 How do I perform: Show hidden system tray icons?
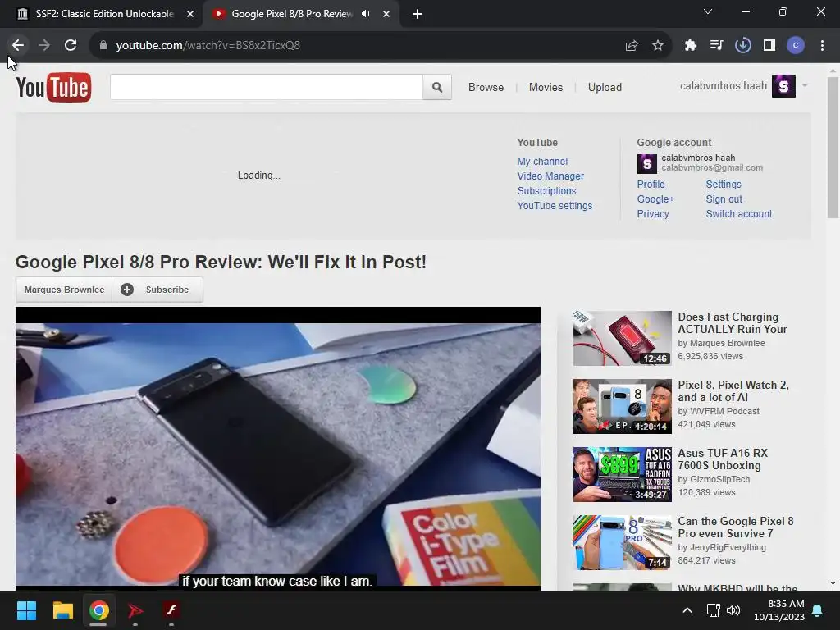pyautogui.click(x=687, y=610)
